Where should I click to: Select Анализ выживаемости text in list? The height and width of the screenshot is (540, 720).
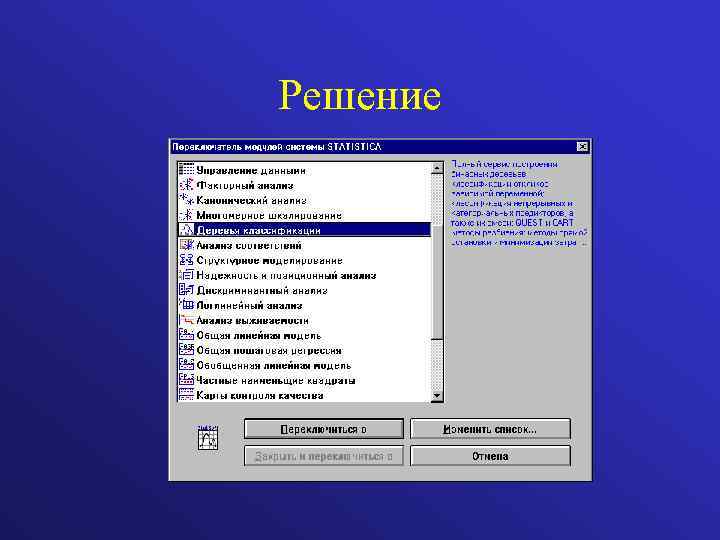pyautogui.click(x=253, y=321)
